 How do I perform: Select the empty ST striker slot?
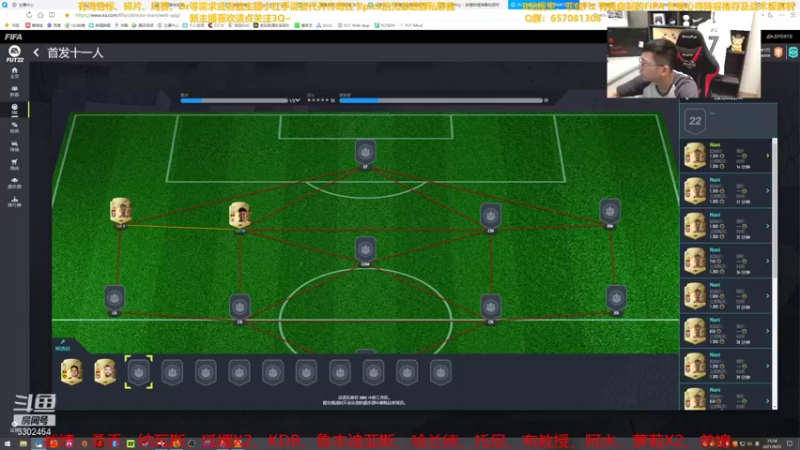click(x=365, y=152)
